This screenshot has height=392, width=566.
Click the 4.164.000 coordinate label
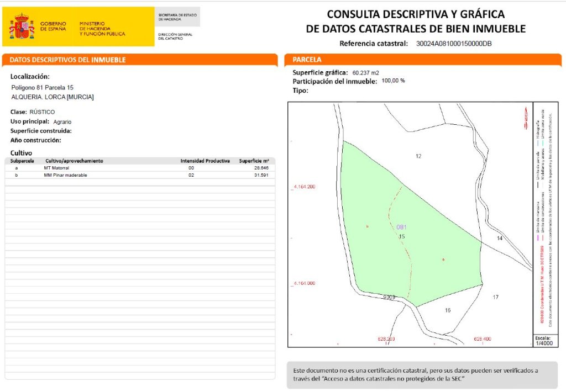pyautogui.click(x=305, y=283)
